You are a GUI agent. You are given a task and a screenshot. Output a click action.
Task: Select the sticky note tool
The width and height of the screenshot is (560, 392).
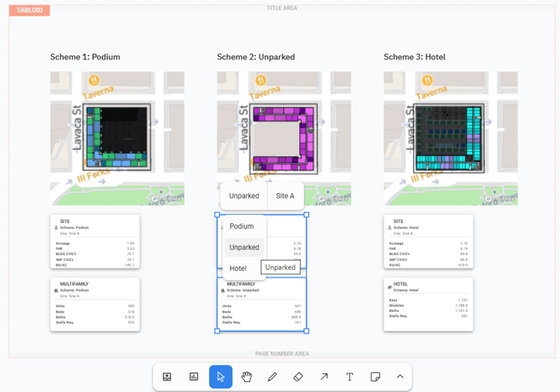coord(375,377)
